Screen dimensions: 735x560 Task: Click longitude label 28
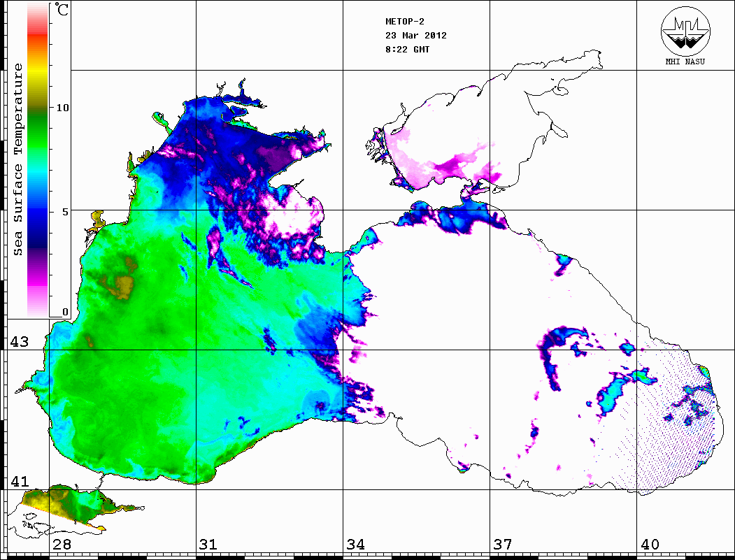tap(62, 545)
